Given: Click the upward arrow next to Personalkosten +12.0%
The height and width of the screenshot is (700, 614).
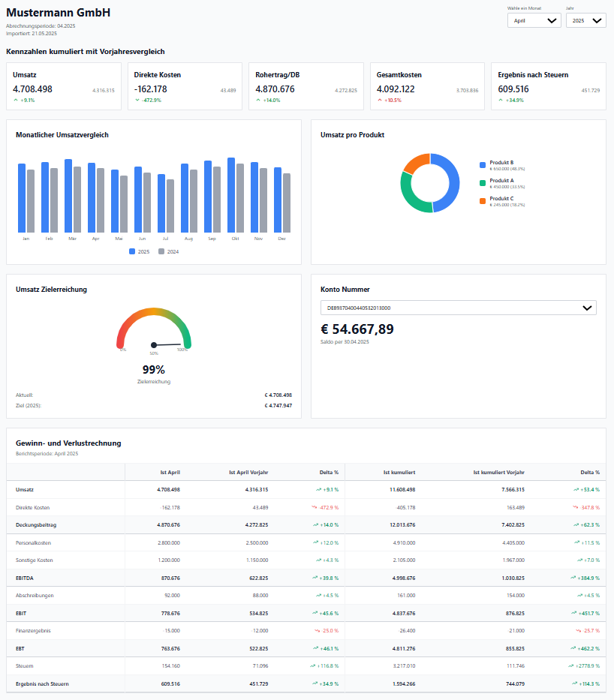Looking at the screenshot, I should pyautogui.click(x=316, y=542).
